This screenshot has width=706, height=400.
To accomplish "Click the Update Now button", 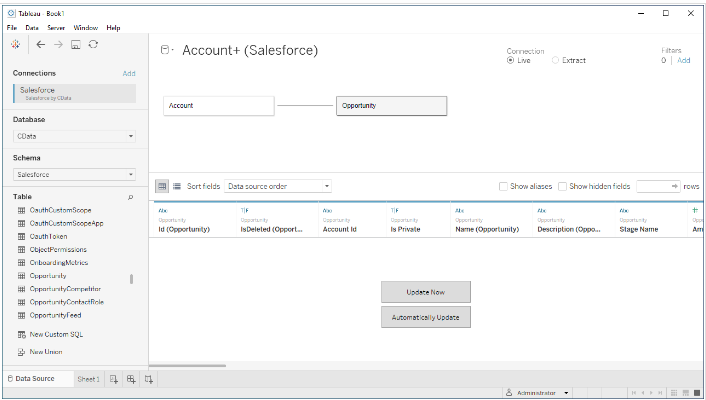I will pos(426,292).
